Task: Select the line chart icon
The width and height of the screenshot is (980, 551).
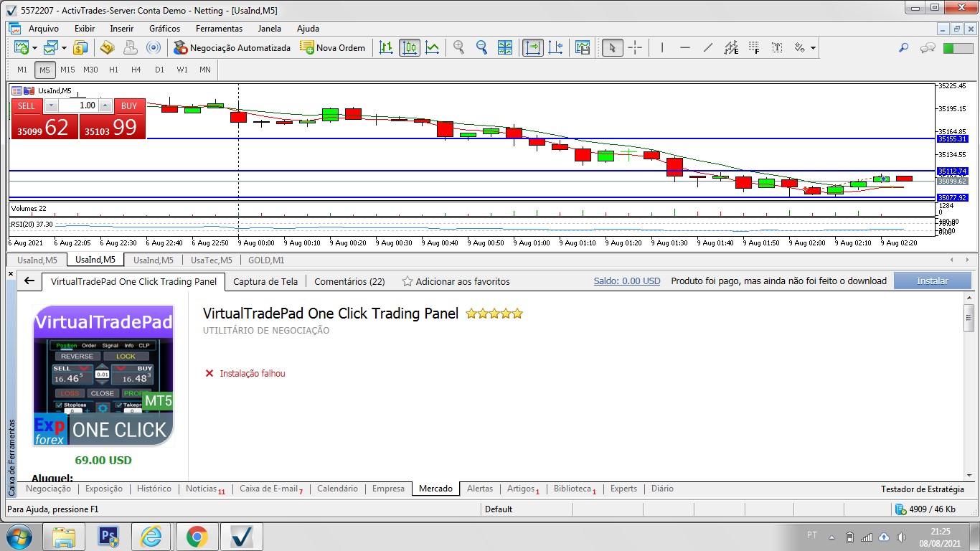Action: [x=433, y=48]
